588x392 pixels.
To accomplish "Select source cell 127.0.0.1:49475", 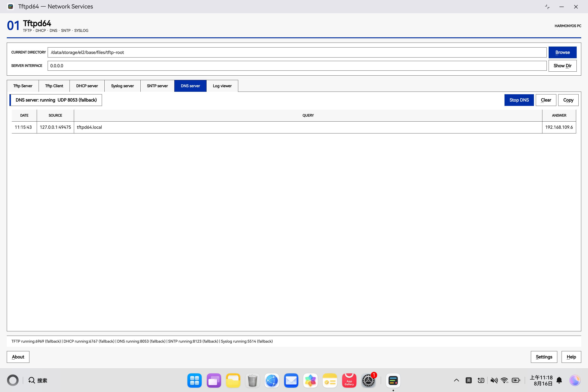I will [x=55, y=127].
